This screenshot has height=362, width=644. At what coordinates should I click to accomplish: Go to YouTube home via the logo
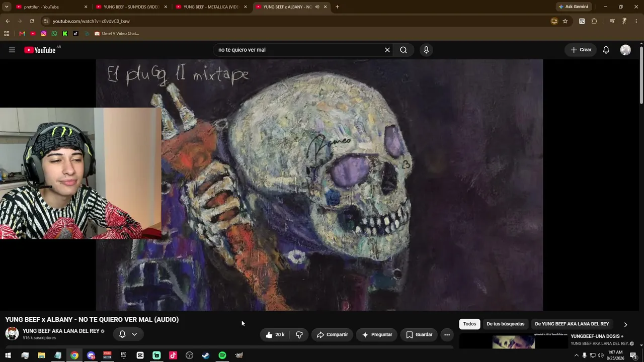(40, 50)
